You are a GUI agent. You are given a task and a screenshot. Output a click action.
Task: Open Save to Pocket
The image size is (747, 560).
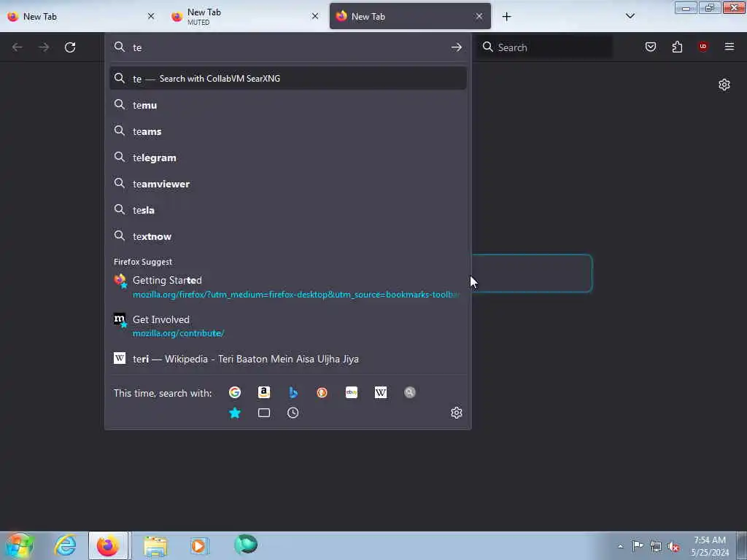pos(651,47)
